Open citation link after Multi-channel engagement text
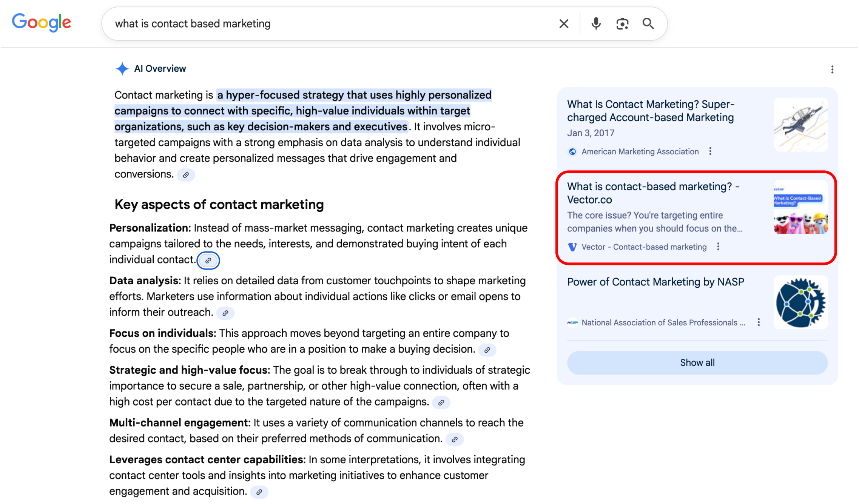This screenshot has width=859, height=504. coord(455,439)
